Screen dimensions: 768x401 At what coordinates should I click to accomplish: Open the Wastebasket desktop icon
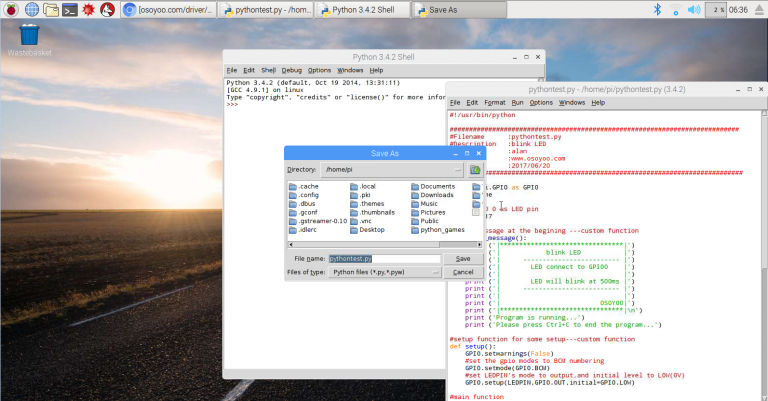point(29,36)
